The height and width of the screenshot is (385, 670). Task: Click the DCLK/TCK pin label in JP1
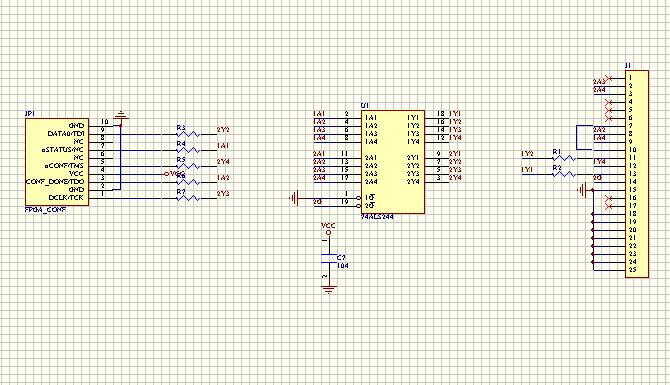tap(66, 198)
